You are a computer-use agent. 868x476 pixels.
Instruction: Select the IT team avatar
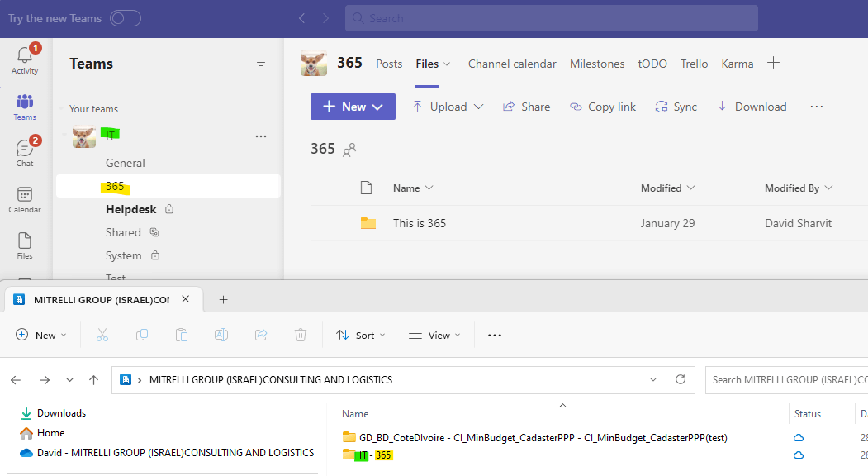click(x=83, y=136)
